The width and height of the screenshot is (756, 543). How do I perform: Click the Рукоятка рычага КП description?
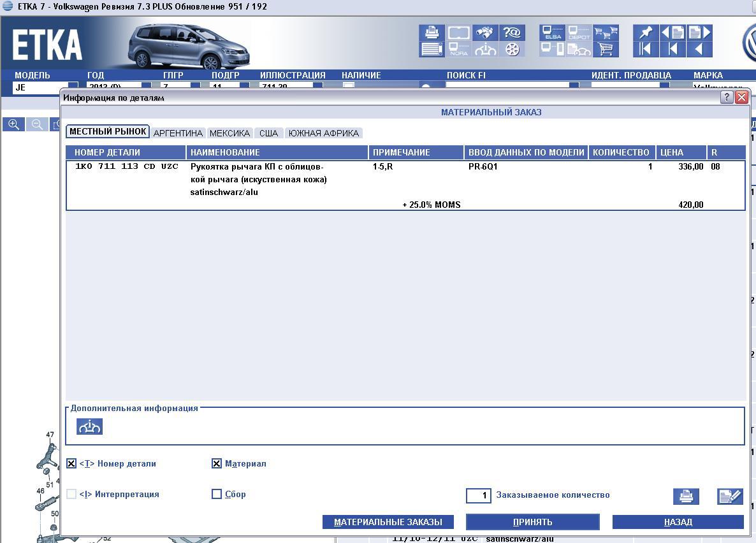click(x=258, y=173)
